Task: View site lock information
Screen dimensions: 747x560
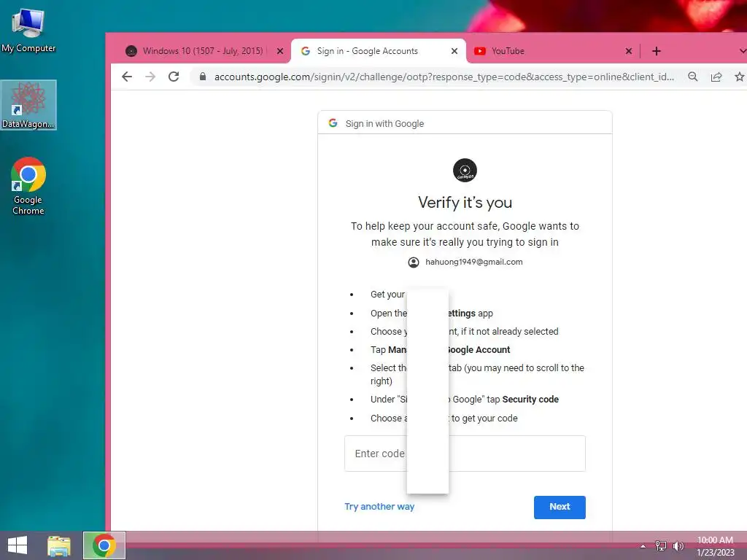Action: coord(203,77)
